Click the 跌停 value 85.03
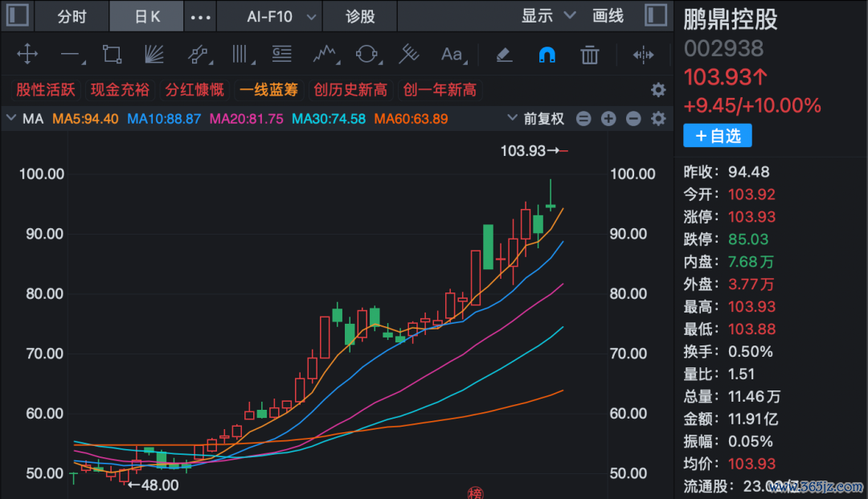The image size is (868, 499). pyautogui.click(x=748, y=239)
